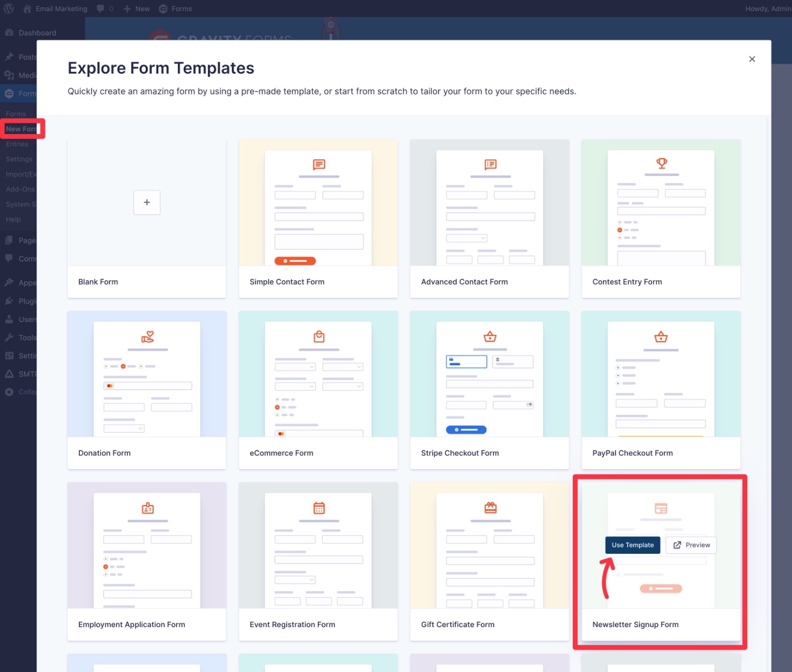792x672 pixels.
Task: Open the comments bubble in the admin bar
Action: 105,8
